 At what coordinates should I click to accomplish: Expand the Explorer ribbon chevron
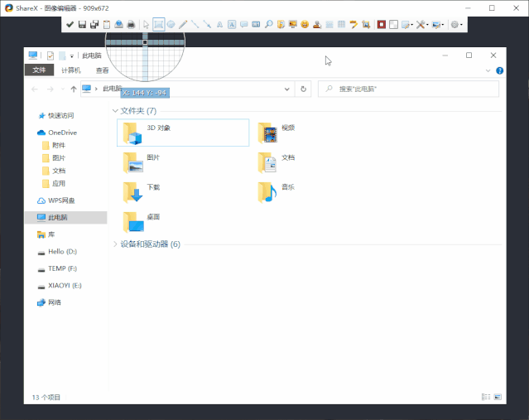click(488, 70)
